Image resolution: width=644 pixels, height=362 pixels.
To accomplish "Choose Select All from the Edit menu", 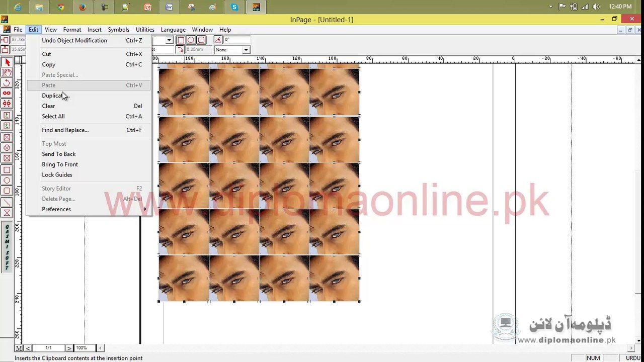I will point(89,116).
